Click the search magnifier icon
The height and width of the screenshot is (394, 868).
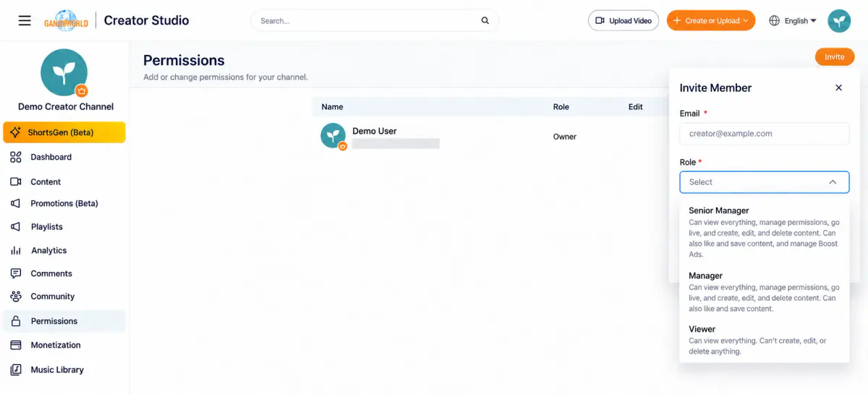coord(485,20)
